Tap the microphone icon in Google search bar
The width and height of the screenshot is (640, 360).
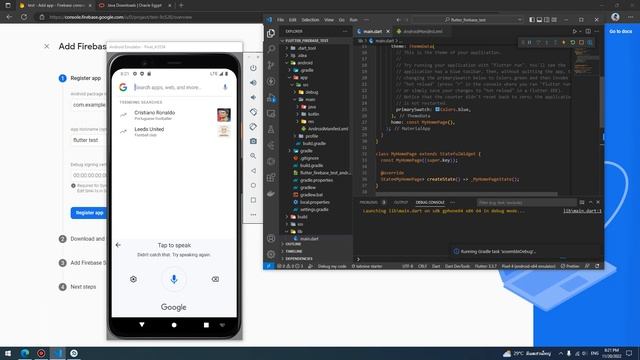point(225,87)
